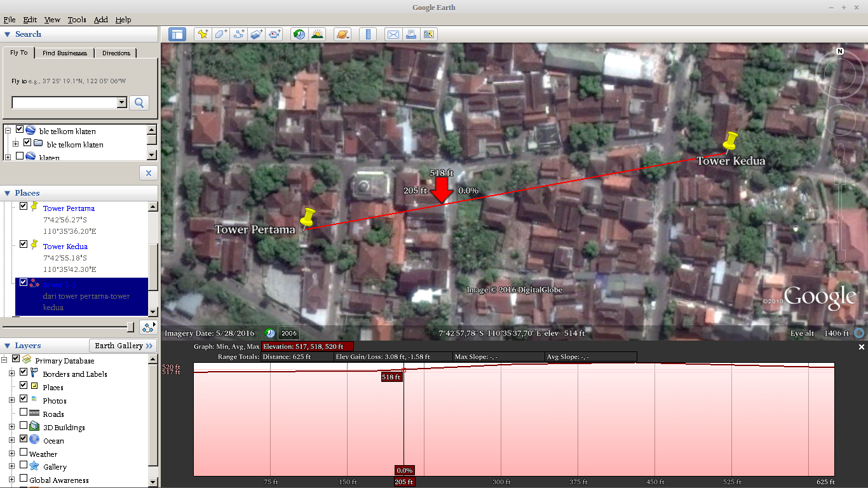Screen dimensions: 868x488
Task: Enable the 3D Buildings layer checkbox
Action: point(24,426)
